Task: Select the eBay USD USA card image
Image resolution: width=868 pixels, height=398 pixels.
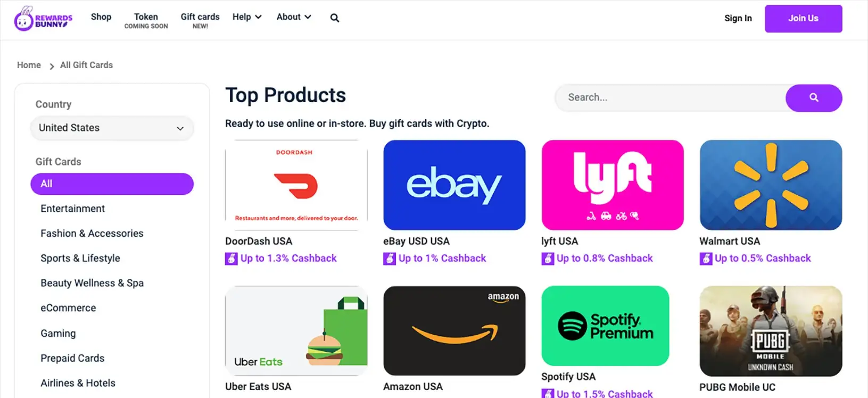Action: coord(454,185)
